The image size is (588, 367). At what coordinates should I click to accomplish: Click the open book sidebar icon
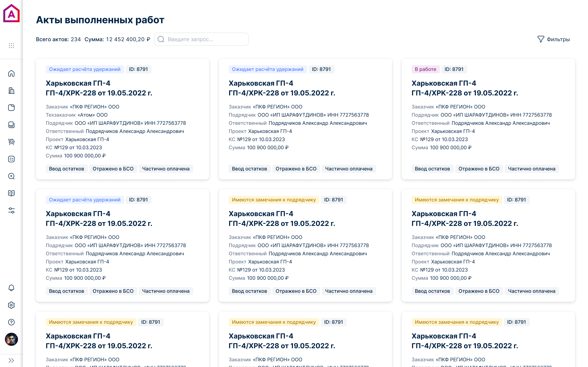point(11,193)
